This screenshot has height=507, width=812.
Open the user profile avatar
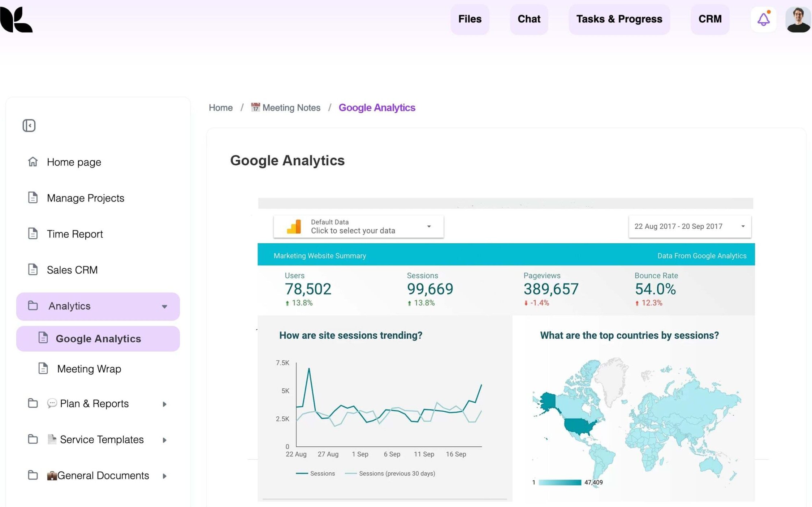pyautogui.click(x=798, y=19)
